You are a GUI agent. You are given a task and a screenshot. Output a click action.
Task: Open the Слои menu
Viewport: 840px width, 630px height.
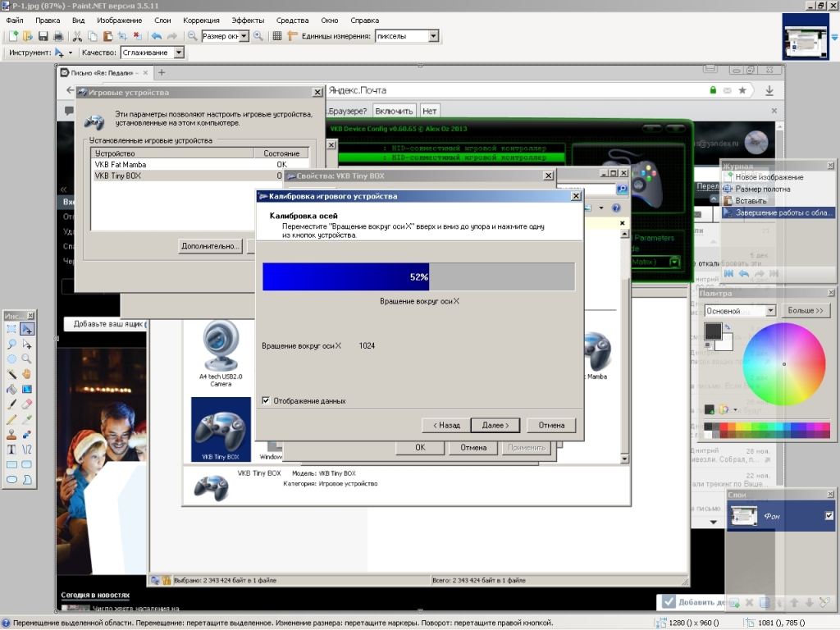coord(162,21)
